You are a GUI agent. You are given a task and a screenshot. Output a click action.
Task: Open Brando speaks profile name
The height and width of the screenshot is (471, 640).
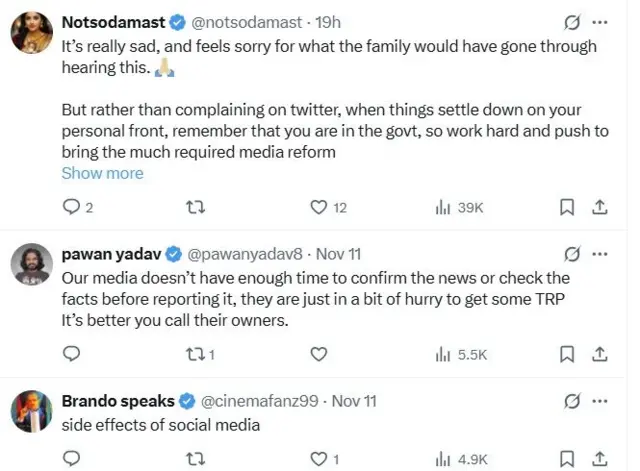pos(115,400)
